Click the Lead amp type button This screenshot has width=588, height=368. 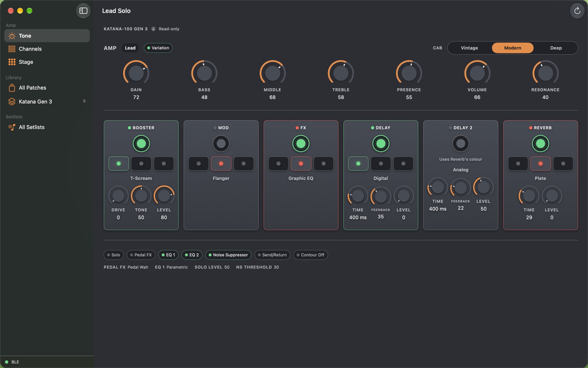pos(130,48)
